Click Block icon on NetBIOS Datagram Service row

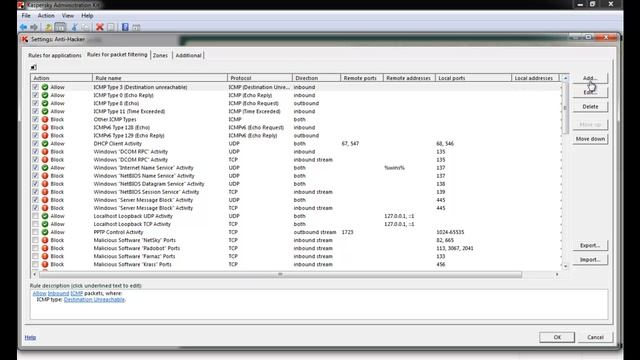pyautogui.click(x=45, y=184)
